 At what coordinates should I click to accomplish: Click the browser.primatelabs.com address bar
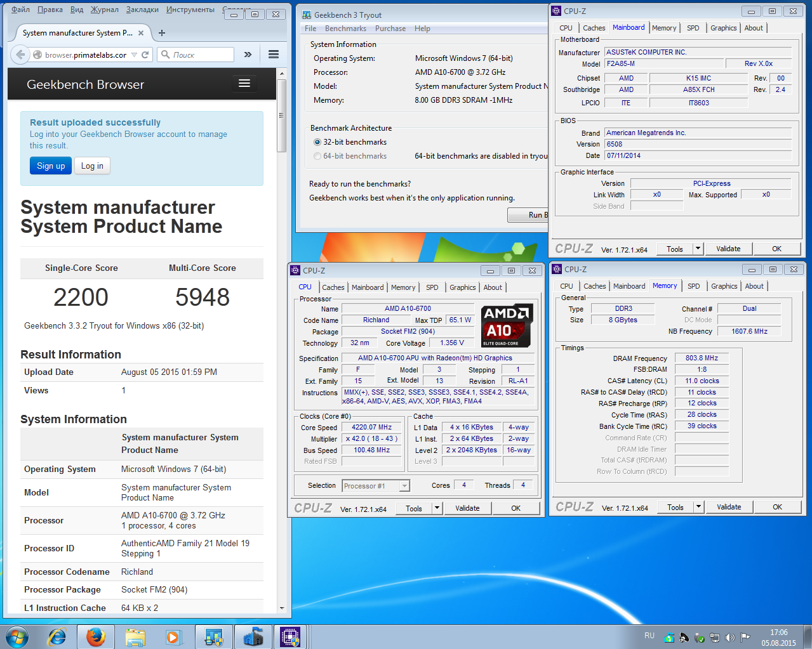point(85,55)
